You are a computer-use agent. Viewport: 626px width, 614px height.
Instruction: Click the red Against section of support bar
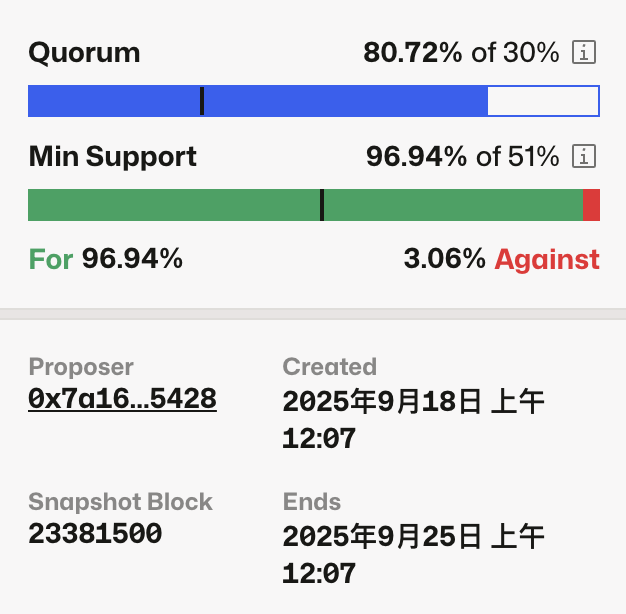[x=591, y=205]
